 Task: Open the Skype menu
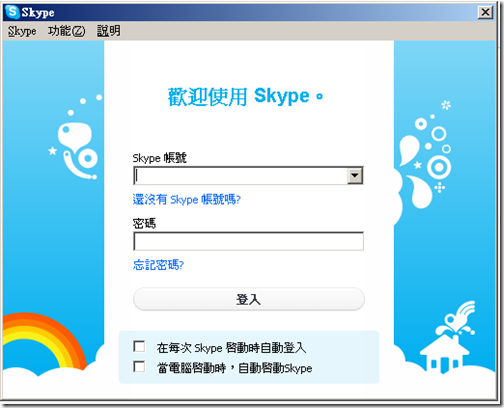tap(22, 31)
